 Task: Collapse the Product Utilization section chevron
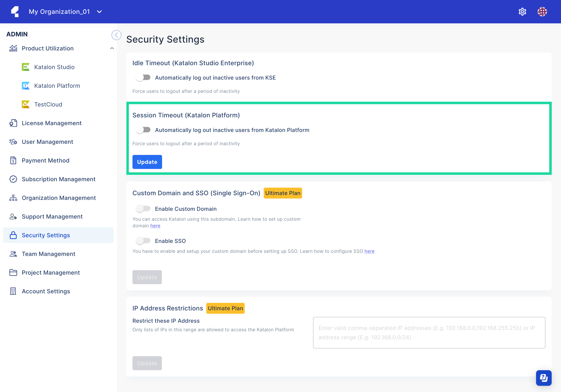(112, 48)
